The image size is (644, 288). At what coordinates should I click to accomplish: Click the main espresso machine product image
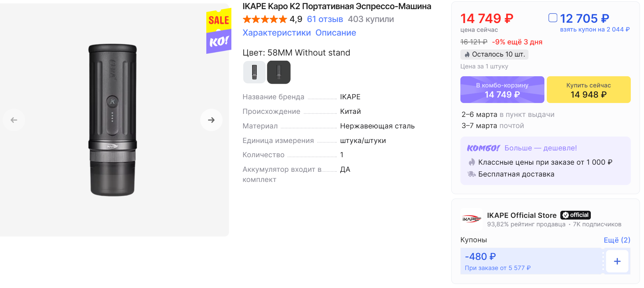(113, 120)
